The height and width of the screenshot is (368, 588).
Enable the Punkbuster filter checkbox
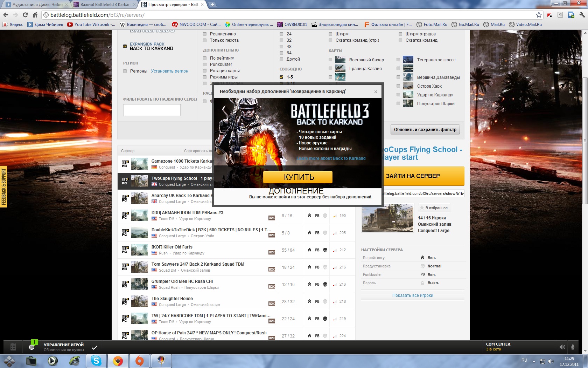click(205, 64)
